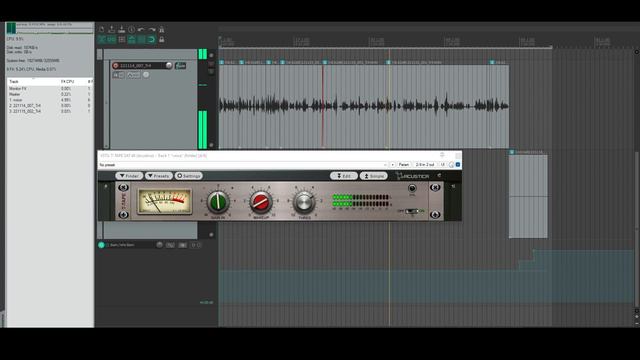Click the '2/4 in 2 out' pin connector button
Image resolution: width=640 pixels, height=360 pixels.
coord(425,164)
